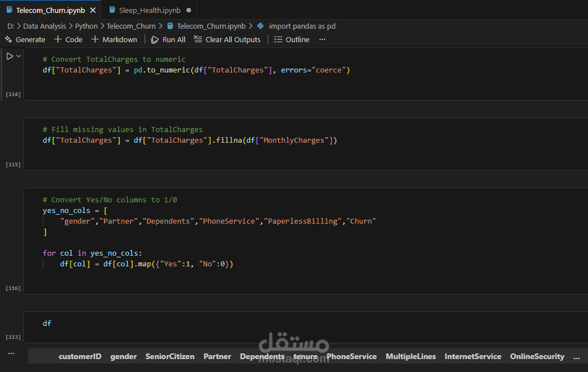Click the PhoneService column header
The height and width of the screenshot is (372, 588).
(x=351, y=356)
